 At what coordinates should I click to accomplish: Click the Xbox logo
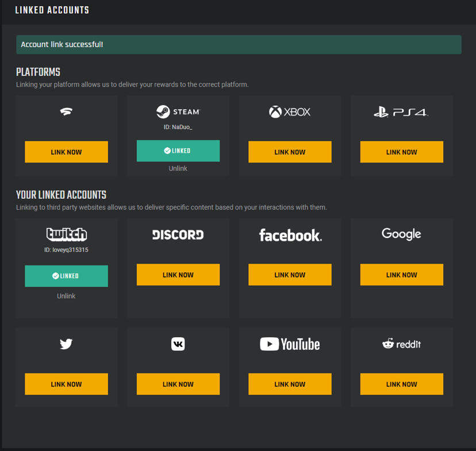coord(290,112)
